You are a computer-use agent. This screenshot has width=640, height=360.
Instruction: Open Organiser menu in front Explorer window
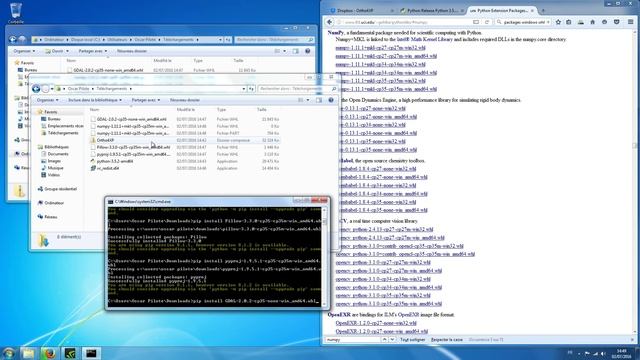[x=47, y=100]
